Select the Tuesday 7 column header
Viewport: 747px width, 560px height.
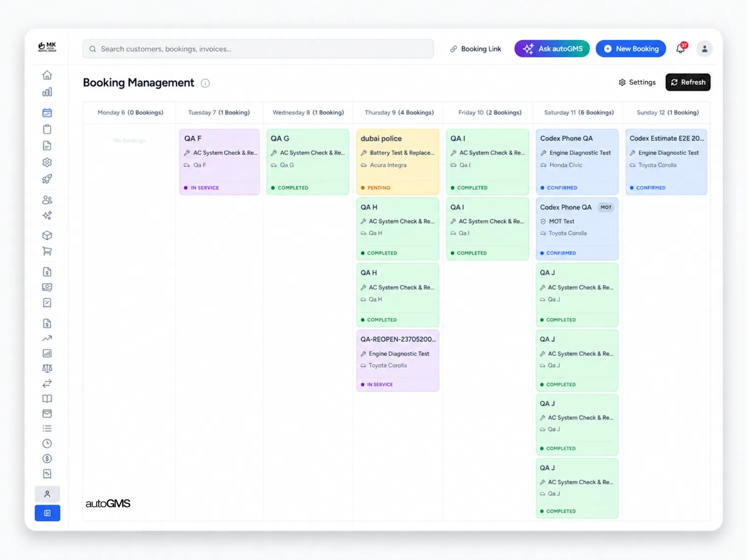[x=219, y=112]
